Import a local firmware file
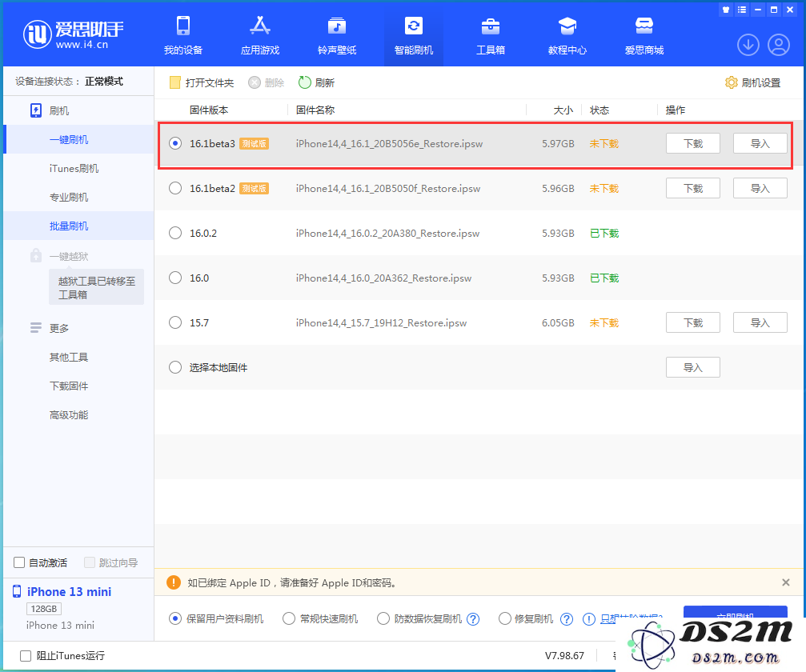806x672 pixels. 693,367
